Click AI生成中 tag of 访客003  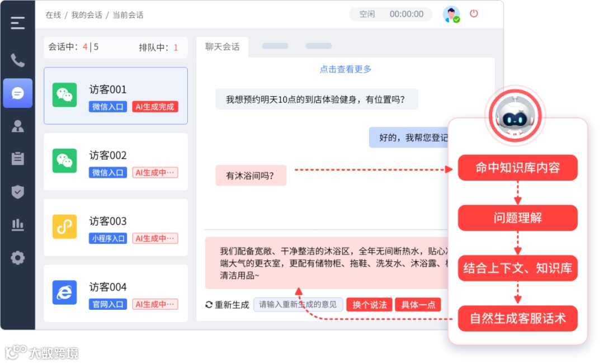(x=155, y=238)
